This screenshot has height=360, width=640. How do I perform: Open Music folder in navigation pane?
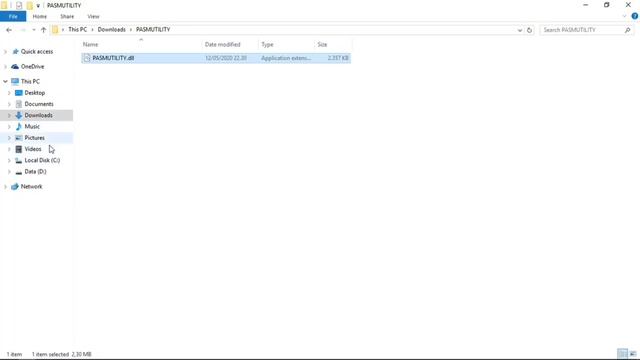point(32,127)
